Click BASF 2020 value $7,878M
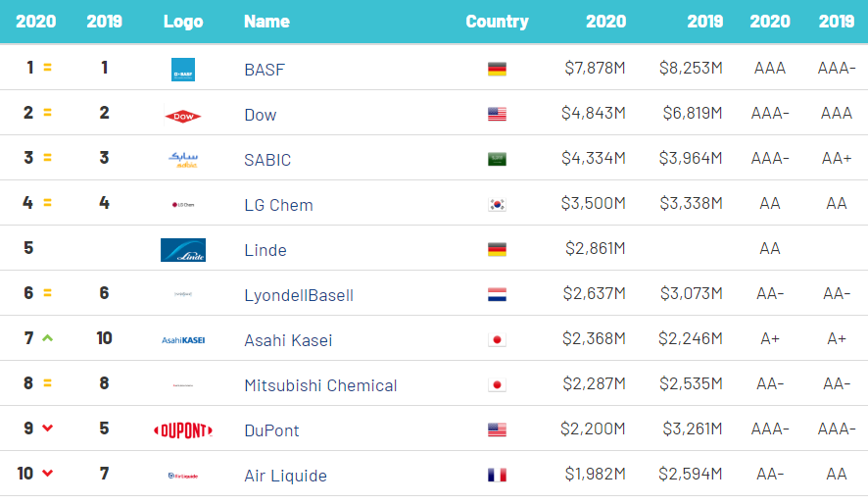This screenshot has width=868, height=504. (x=595, y=69)
